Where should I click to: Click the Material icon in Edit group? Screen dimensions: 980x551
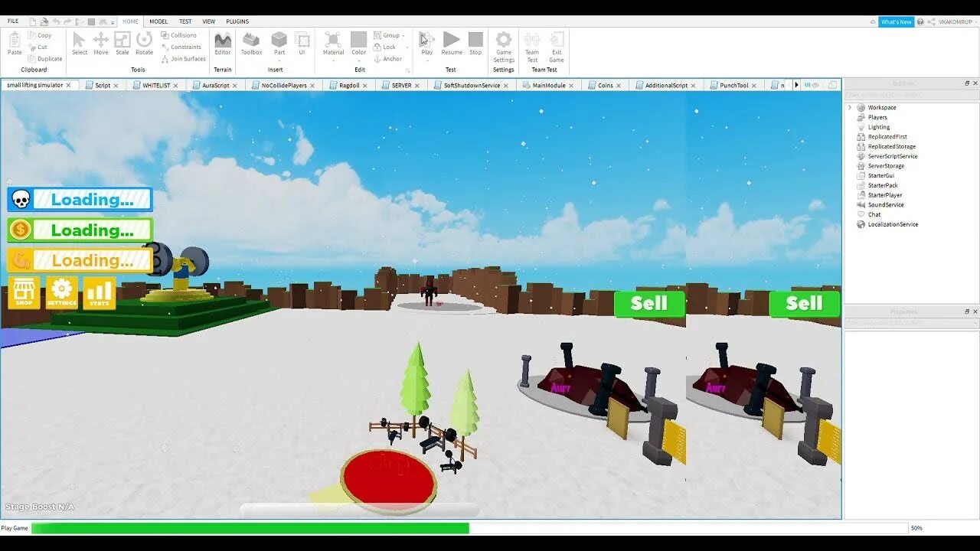pyautogui.click(x=333, y=40)
